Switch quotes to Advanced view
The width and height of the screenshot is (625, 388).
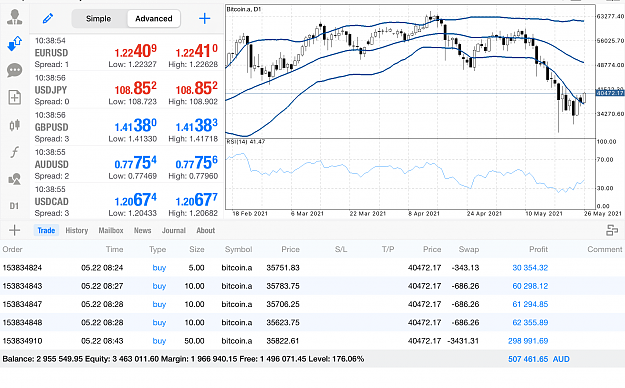154,19
